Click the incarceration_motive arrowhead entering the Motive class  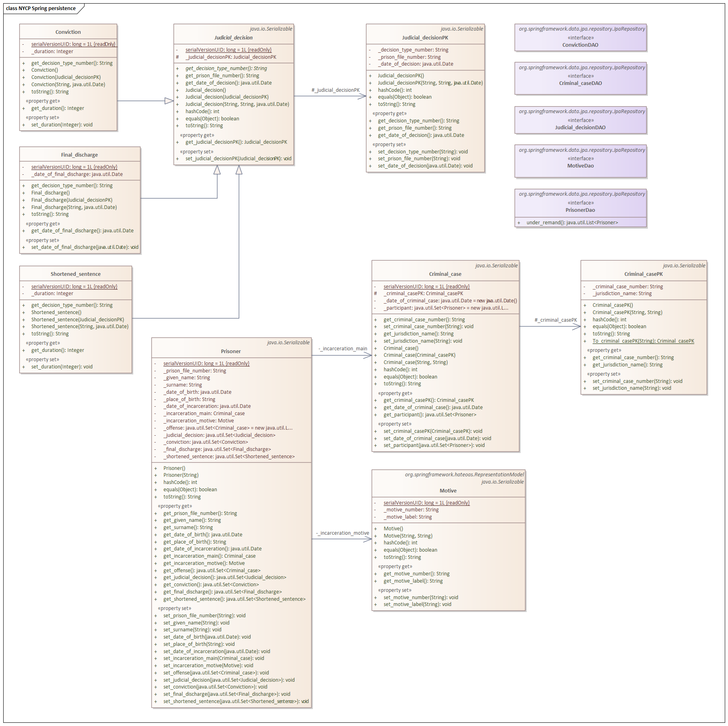pyautogui.click(x=368, y=539)
